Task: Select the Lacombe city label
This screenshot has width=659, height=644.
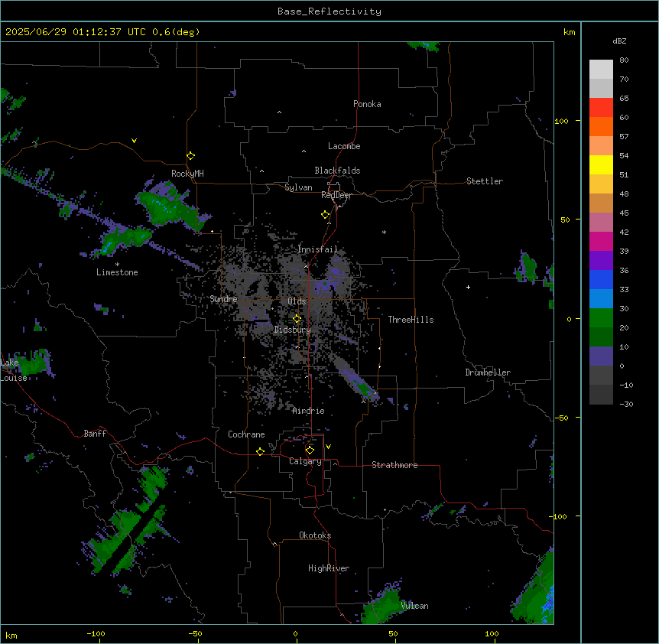Action: [344, 146]
